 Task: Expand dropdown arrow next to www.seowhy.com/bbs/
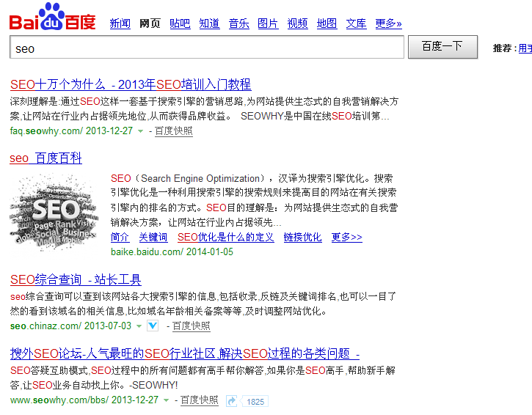click(167, 400)
